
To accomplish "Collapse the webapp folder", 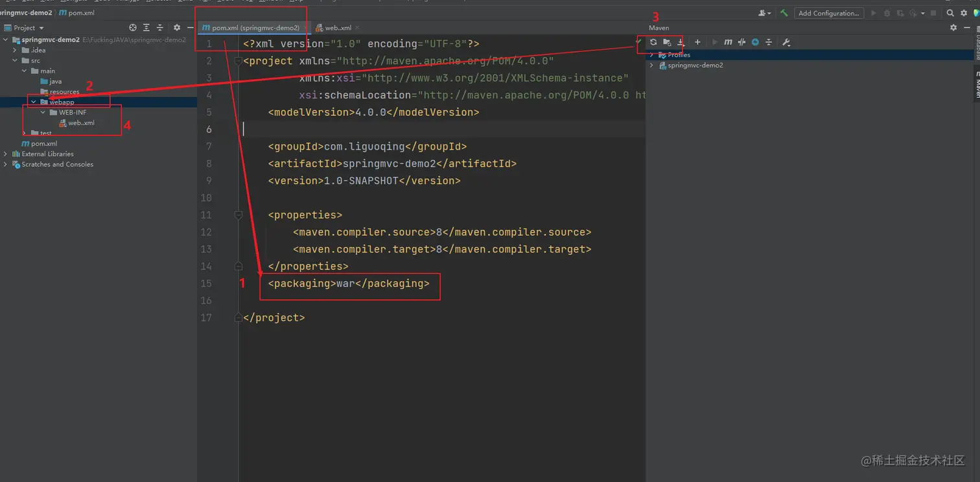I will pyautogui.click(x=34, y=102).
